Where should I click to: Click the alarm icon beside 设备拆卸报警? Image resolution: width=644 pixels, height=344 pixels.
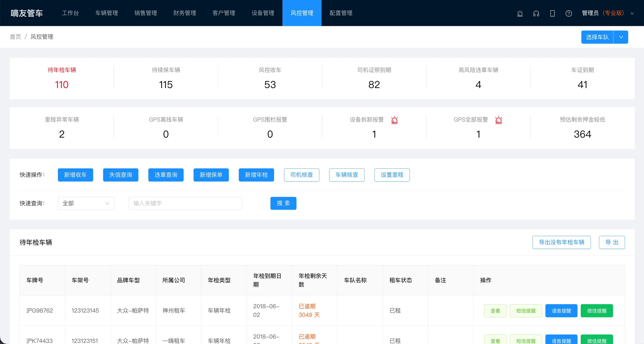[394, 120]
